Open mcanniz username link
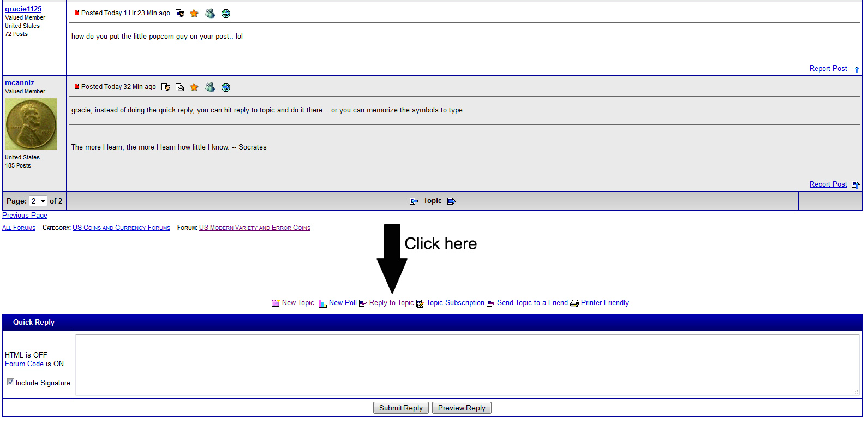868x429 pixels. [x=20, y=82]
